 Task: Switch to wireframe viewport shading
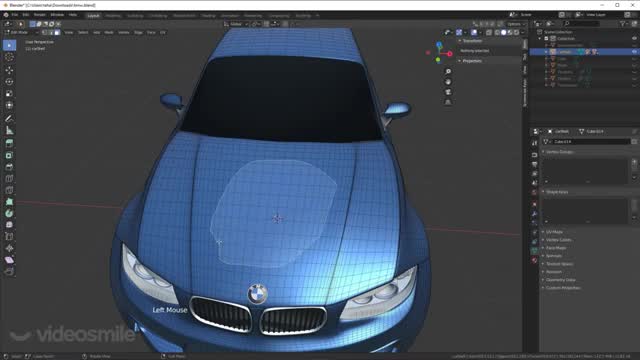click(x=497, y=32)
